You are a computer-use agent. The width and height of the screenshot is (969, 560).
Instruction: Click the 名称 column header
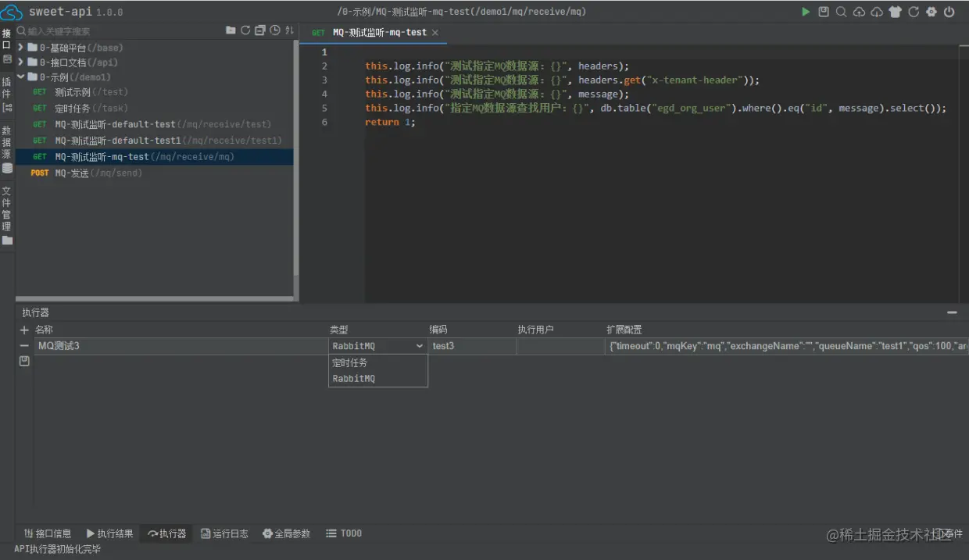tap(44, 330)
